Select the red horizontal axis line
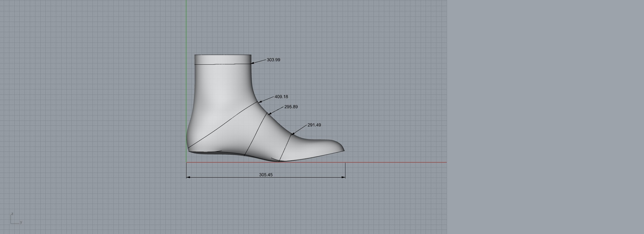The width and height of the screenshot is (644, 234). point(395,162)
